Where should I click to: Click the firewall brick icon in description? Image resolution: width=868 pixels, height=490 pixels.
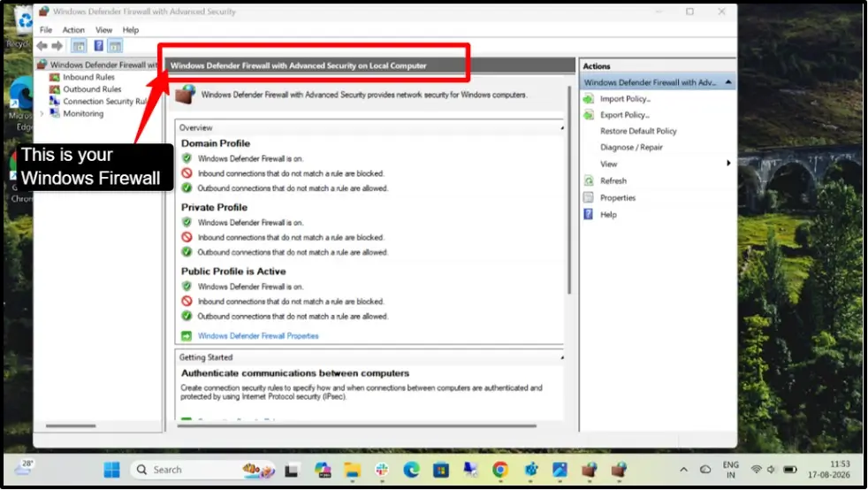[x=186, y=94]
